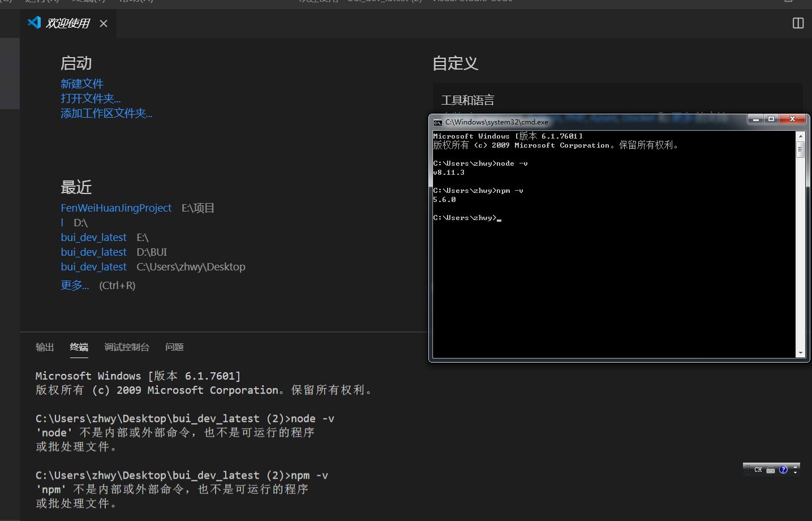Click the 最近 heading
The image size is (812, 521).
click(76, 187)
